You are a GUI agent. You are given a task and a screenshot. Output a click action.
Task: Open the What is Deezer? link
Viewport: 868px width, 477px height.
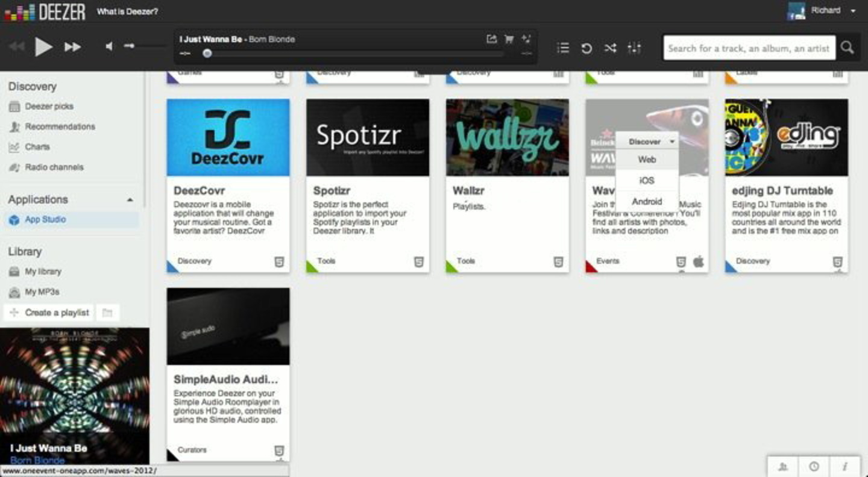[x=128, y=11]
